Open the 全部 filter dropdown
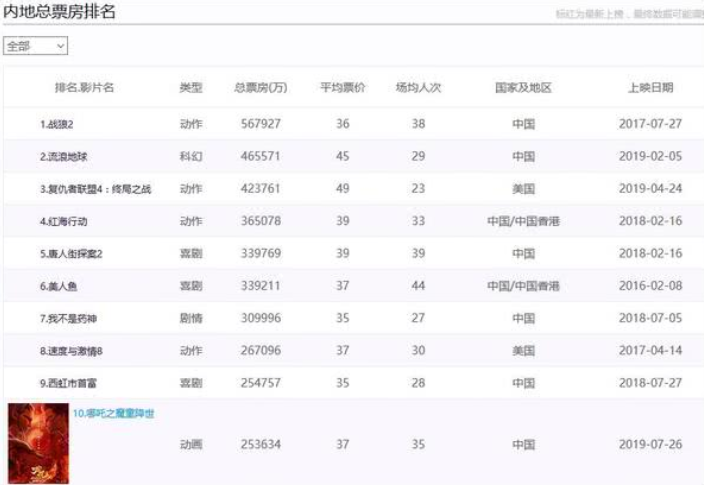Screen dimensions: 704x485 [36, 47]
